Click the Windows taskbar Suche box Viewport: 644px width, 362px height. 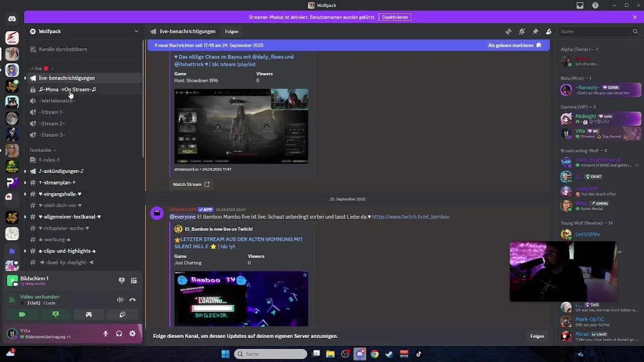tap(271, 354)
